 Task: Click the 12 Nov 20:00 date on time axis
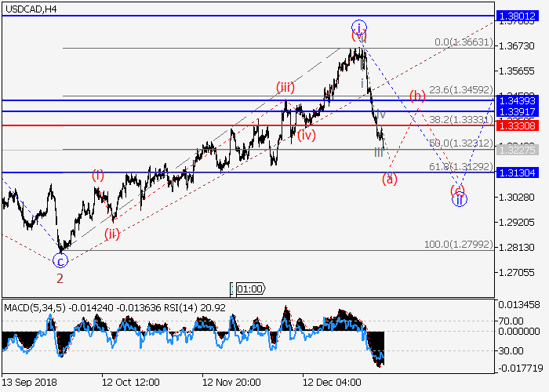coord(231,382)
